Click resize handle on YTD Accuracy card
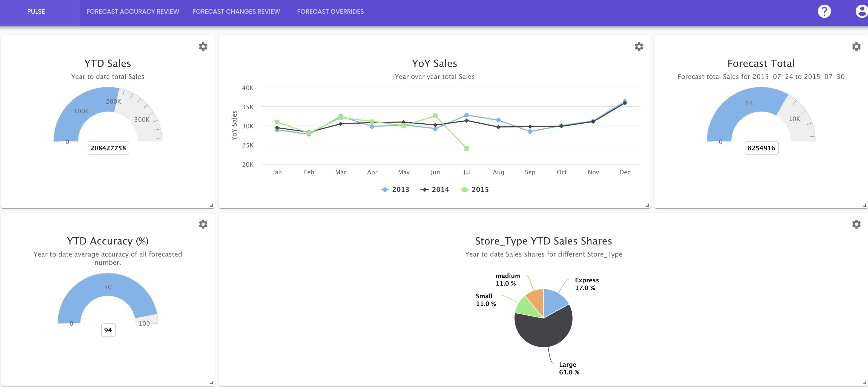 tap(212, 383)
